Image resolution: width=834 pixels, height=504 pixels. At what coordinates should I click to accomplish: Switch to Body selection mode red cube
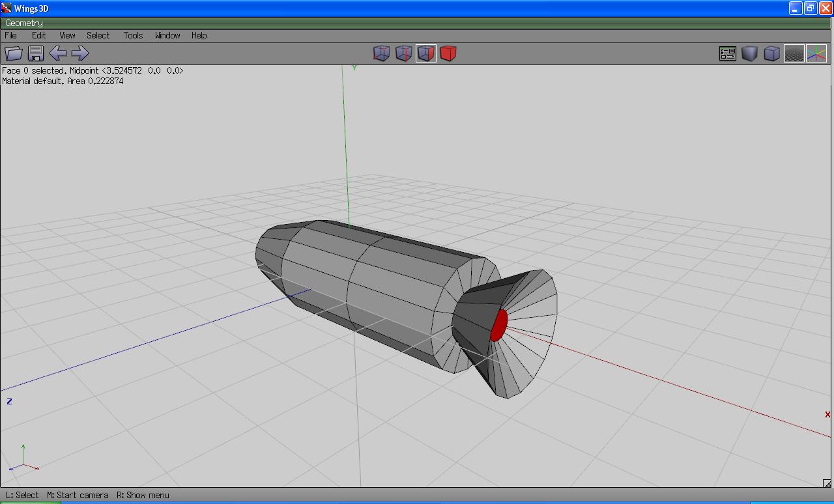(x=448, y=53)
